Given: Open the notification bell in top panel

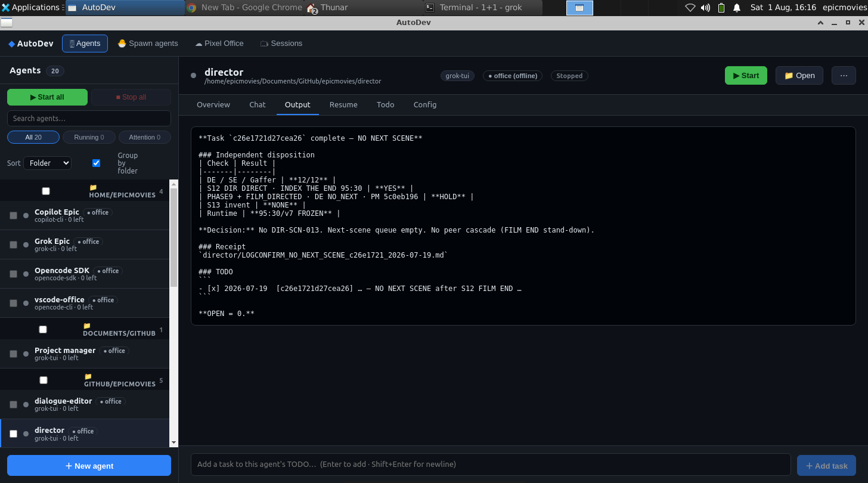Looking at the screenshot, I should 737,8.
